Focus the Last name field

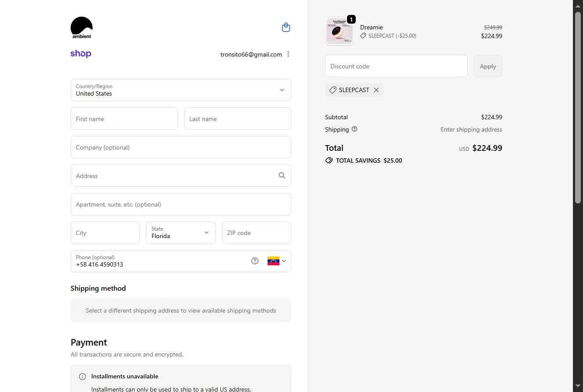[238, 119]
